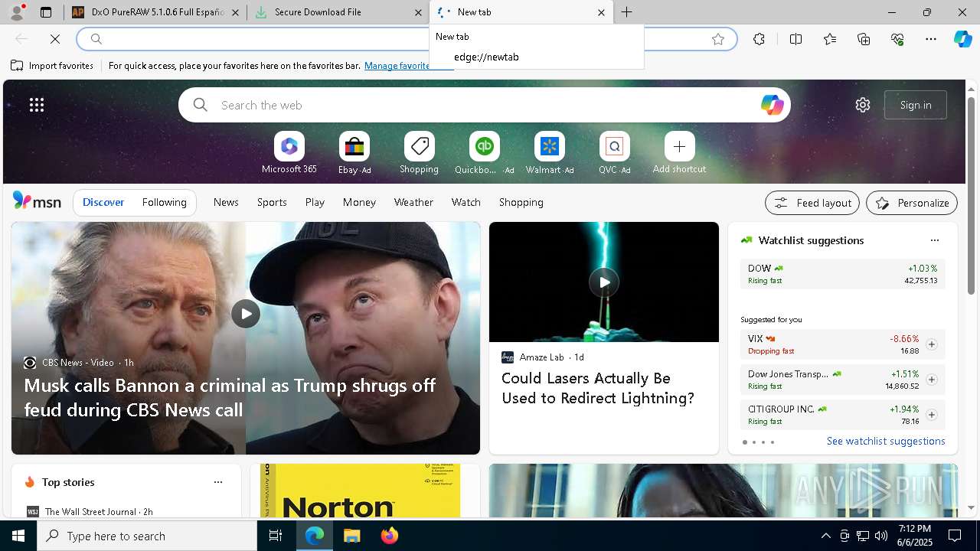980x551 pixels.
Task: Open the DOW stock row
Action: pos(842,274)
